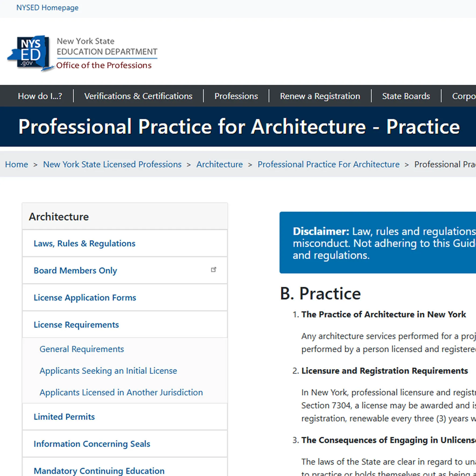This screenshot has width=476, height=476.
Task: Click the page title banner text
Action: [x=239, y=127]
